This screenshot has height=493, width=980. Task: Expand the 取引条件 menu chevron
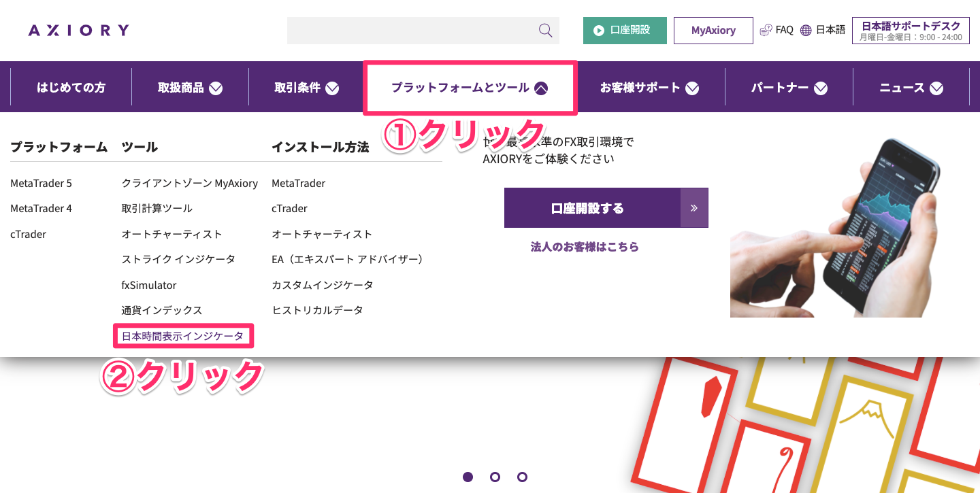tap(332, 88)
